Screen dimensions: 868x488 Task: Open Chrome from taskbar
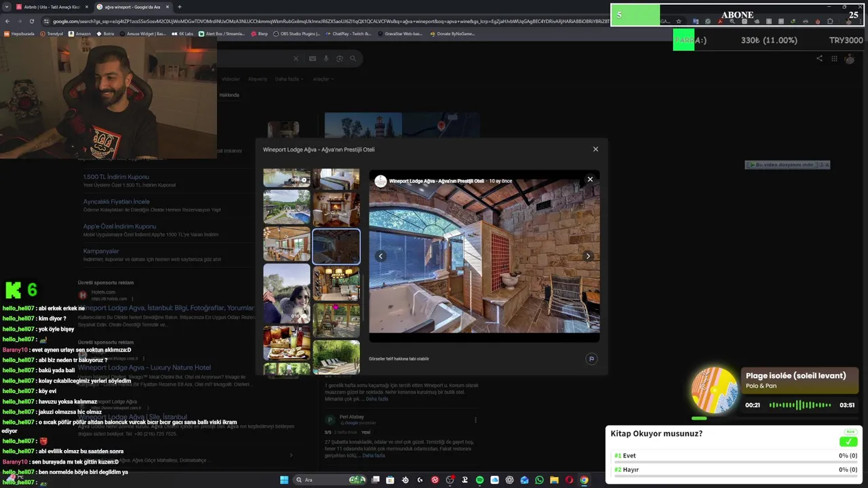pos(584,480)
